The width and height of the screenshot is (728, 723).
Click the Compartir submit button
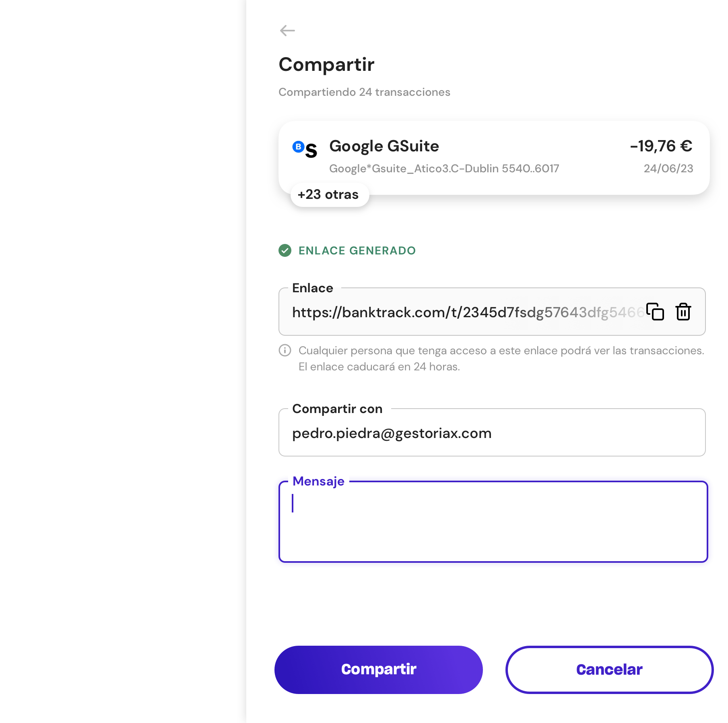pos(378,669)
